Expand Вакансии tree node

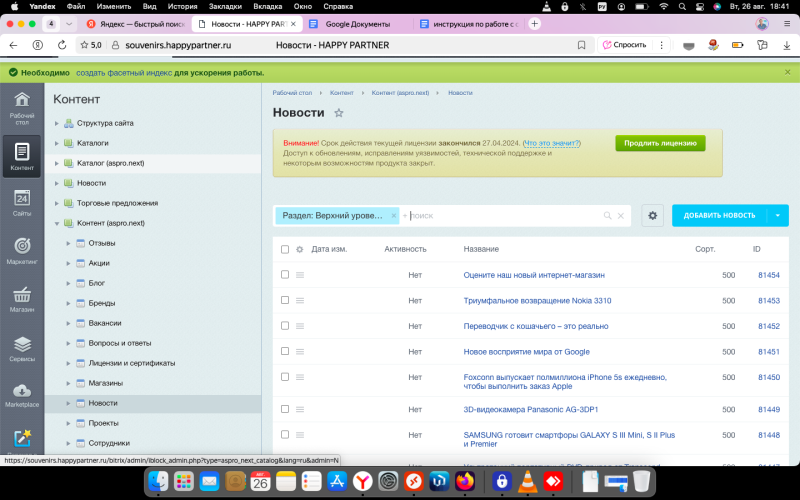pyautogui.click(x=68, y=323)
